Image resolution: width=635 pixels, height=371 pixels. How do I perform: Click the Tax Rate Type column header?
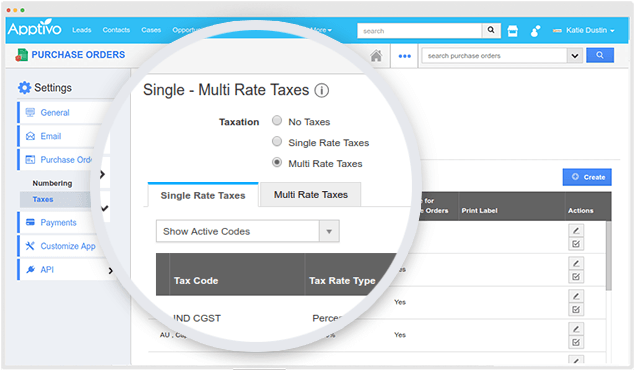(342, 280)
